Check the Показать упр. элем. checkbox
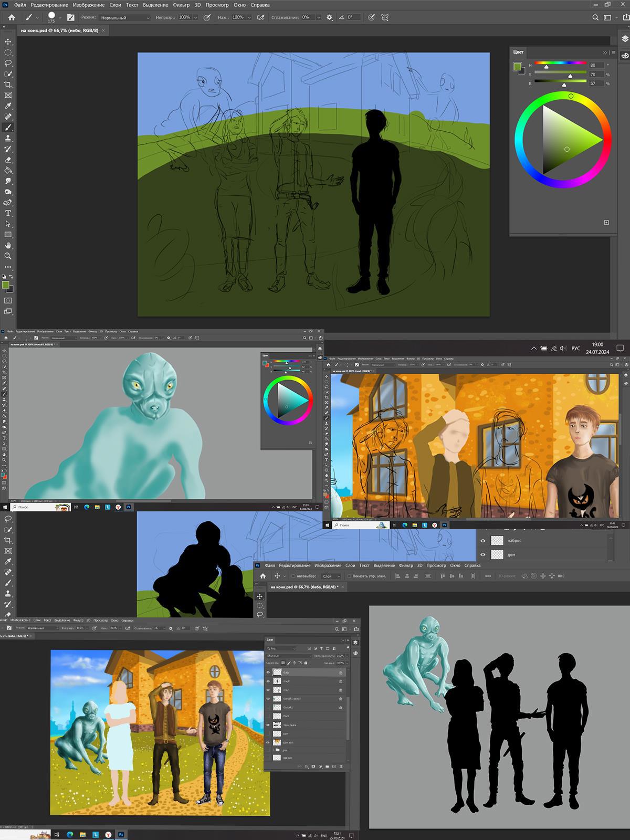 [349, 576]
